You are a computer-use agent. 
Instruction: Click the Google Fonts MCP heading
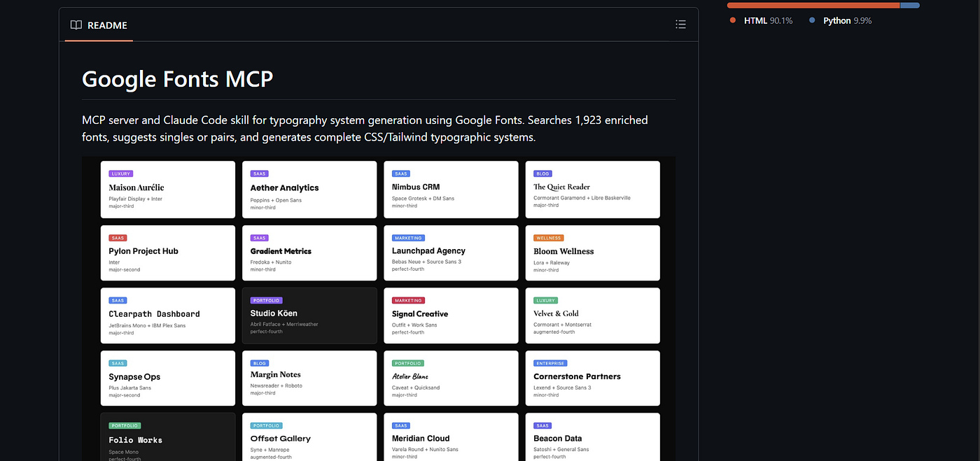[177, 78]
